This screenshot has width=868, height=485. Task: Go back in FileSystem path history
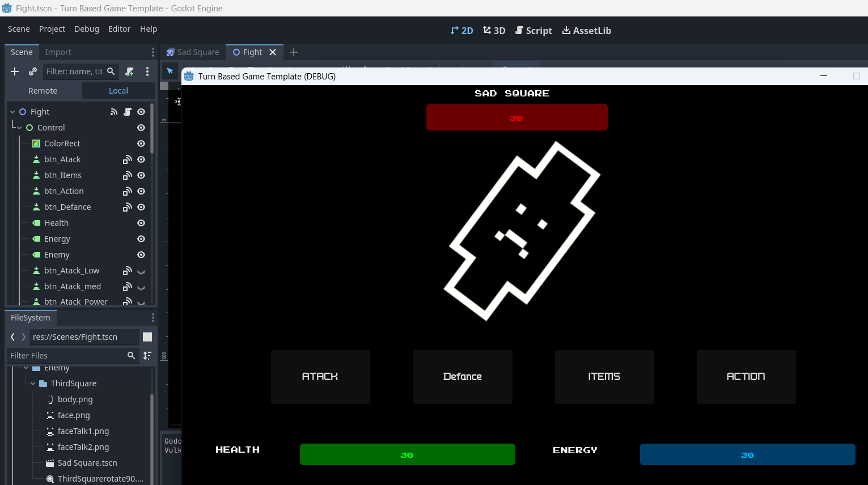click(x=12, y=337)
